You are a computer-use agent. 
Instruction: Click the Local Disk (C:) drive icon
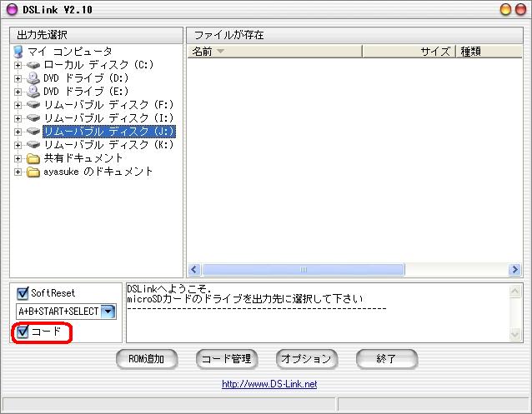pos(33,65)
